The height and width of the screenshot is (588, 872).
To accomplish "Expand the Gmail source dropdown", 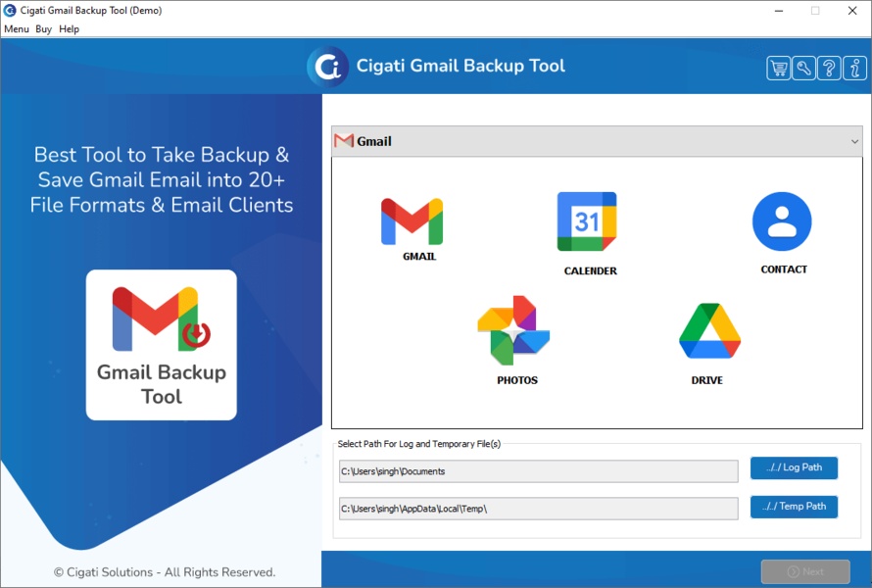I will [x=855, y=141].
